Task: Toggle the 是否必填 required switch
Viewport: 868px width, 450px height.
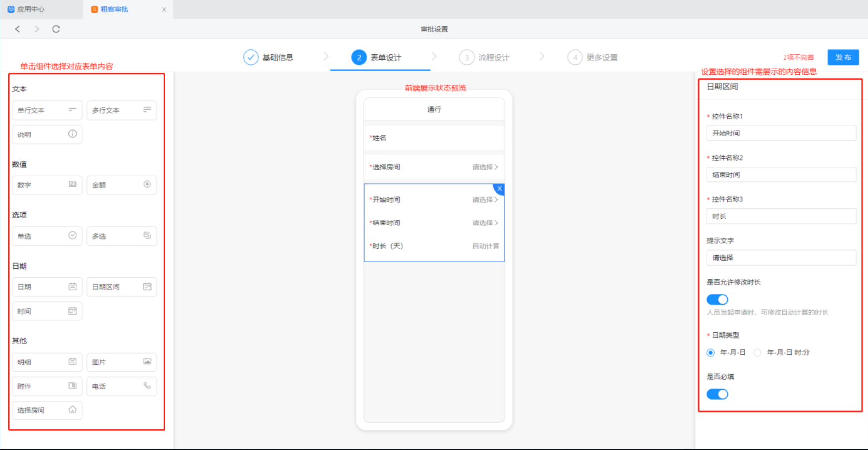Action: point(717,394)
